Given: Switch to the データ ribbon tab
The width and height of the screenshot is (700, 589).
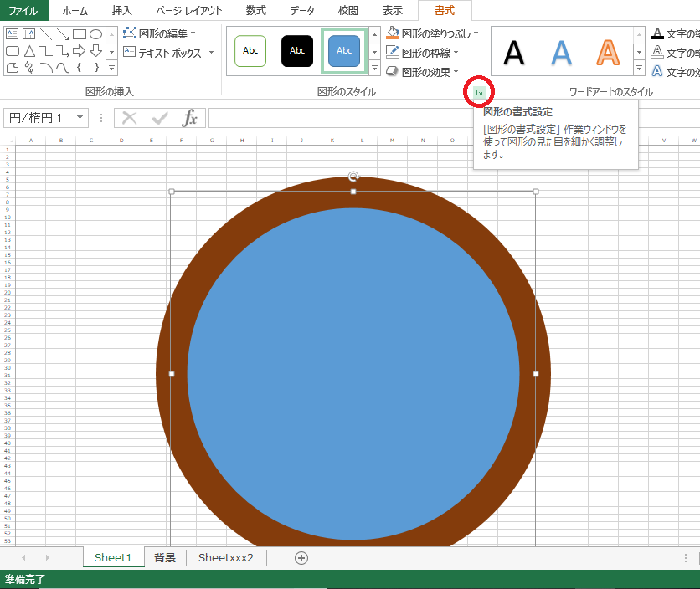Looking at the screenshot, I should [x=301, y=11].
